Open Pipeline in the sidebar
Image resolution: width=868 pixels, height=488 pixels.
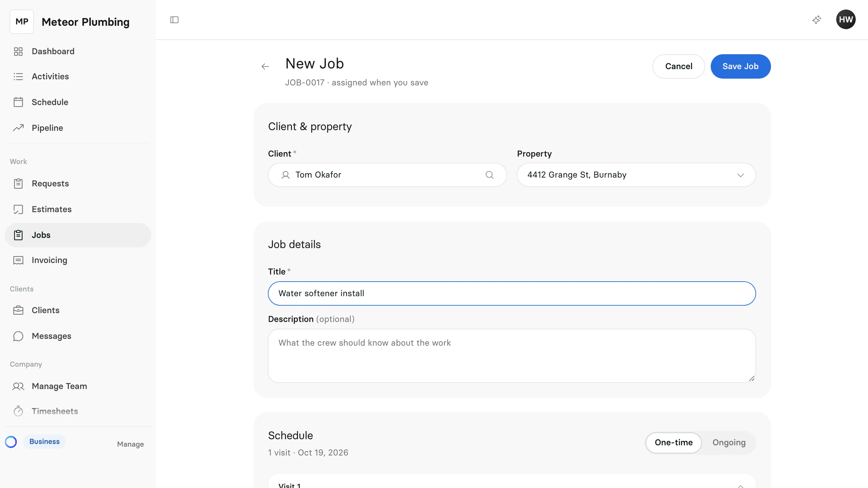click(x=78, y=128)
